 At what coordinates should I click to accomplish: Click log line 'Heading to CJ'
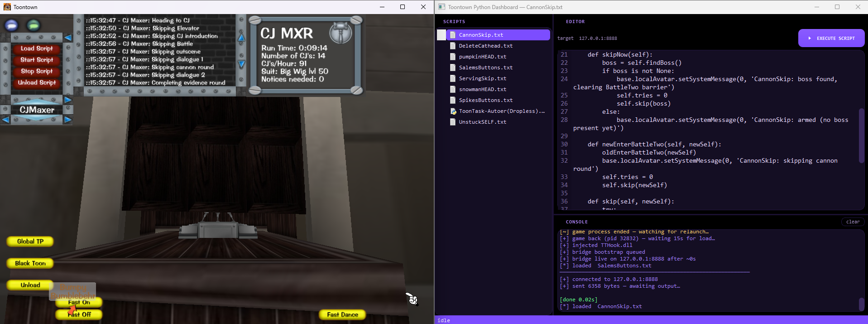[138, 20]
